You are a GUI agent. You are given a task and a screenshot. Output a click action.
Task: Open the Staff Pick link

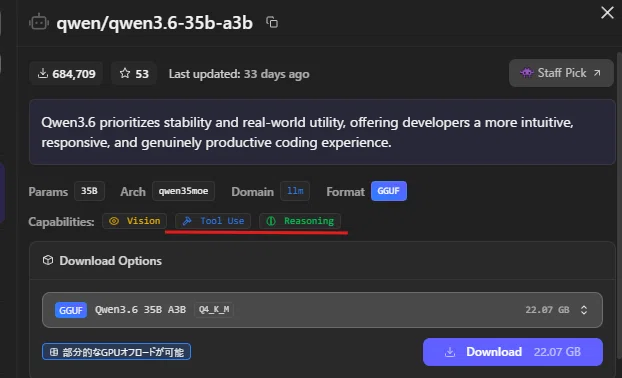[x=561, y=73]
